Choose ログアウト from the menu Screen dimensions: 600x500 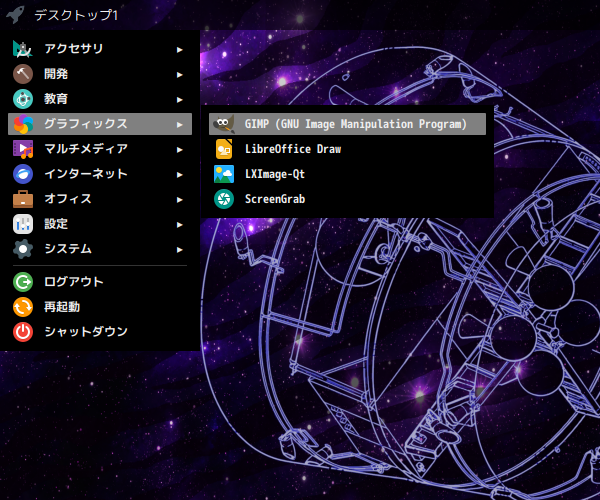[100, 282]
